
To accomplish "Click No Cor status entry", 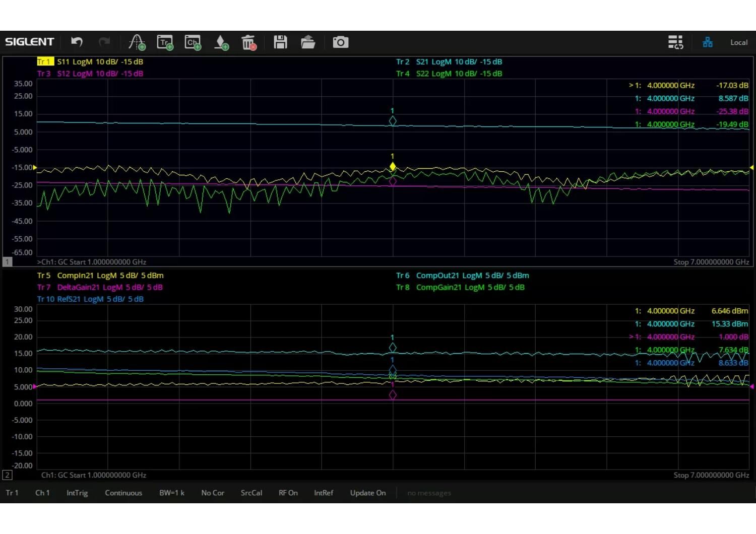I will pos(213,493).
